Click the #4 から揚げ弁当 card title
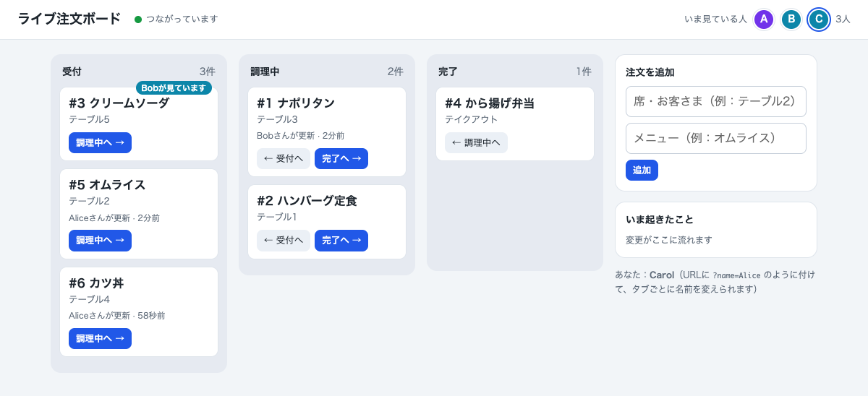This screenshot has height=396, width=868. 490,103
